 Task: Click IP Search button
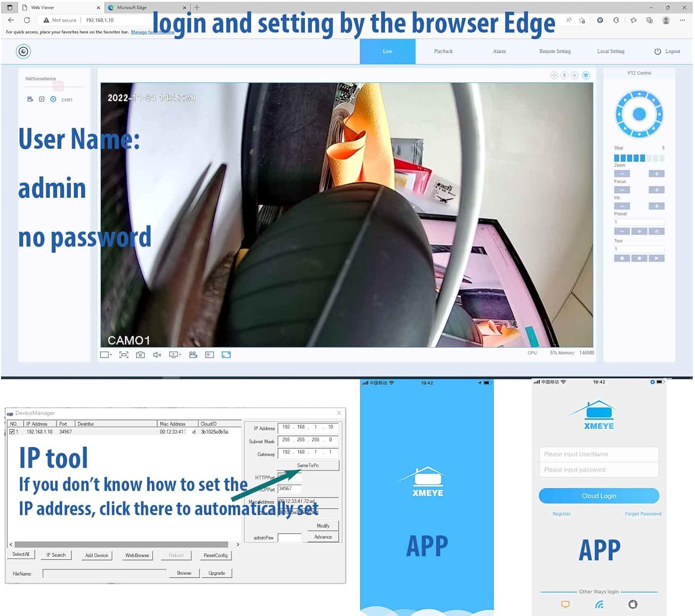pyautogui.click(x=56, y=555)
